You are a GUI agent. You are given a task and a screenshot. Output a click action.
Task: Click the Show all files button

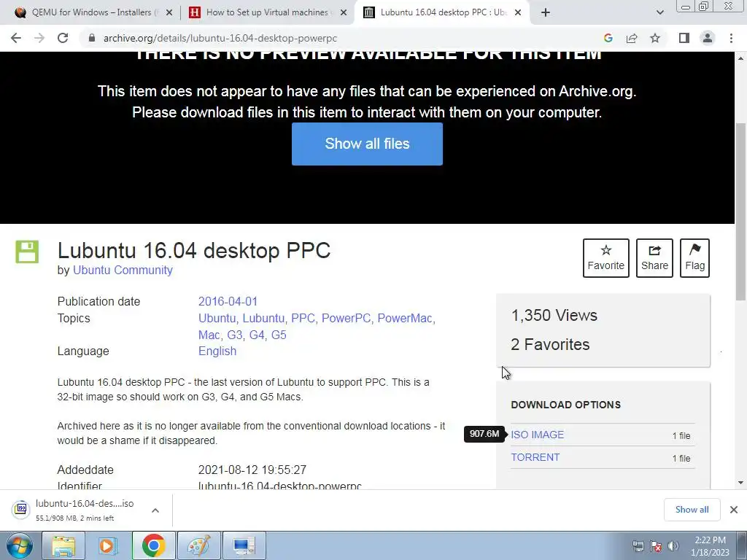tap(367, 144)
